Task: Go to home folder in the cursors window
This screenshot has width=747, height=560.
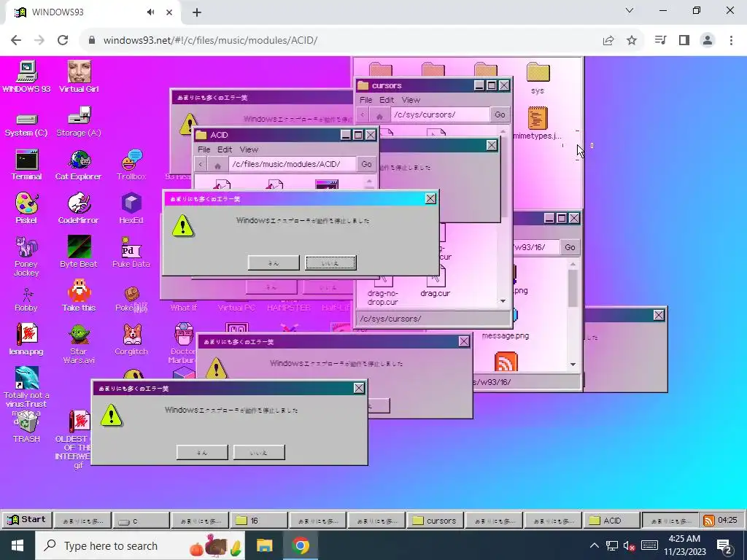Action: coord(379,116)
